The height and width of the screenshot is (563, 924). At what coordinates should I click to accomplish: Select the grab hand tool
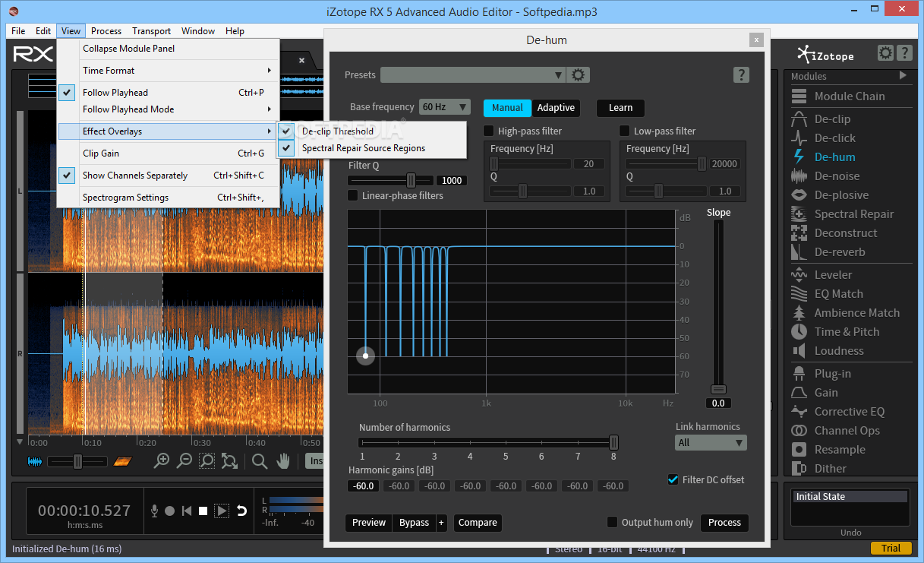click(283, 460)
